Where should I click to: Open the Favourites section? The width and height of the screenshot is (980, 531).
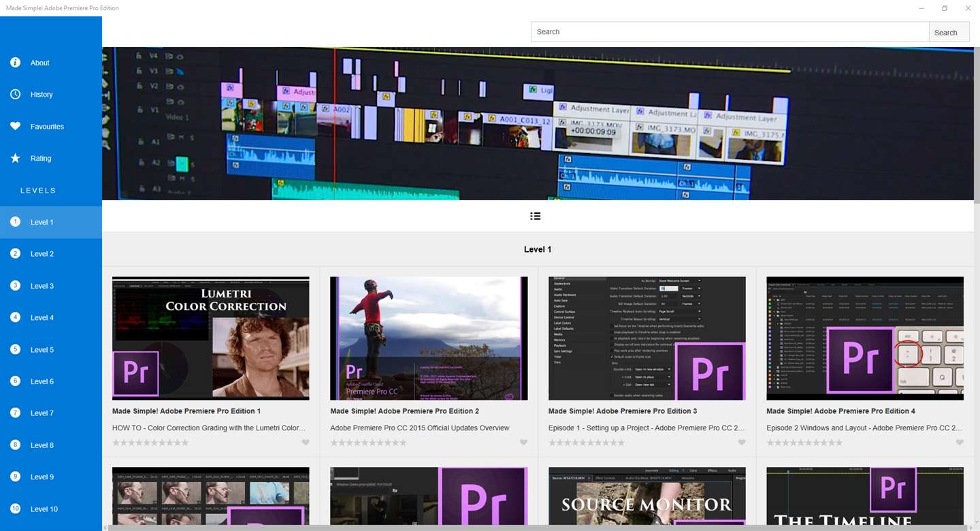51,127
